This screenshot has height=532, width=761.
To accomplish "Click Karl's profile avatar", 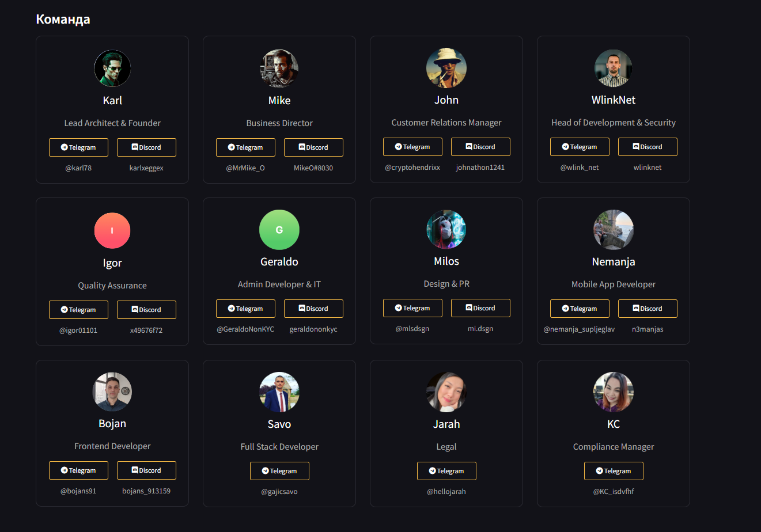I will (x=112, y=69).
